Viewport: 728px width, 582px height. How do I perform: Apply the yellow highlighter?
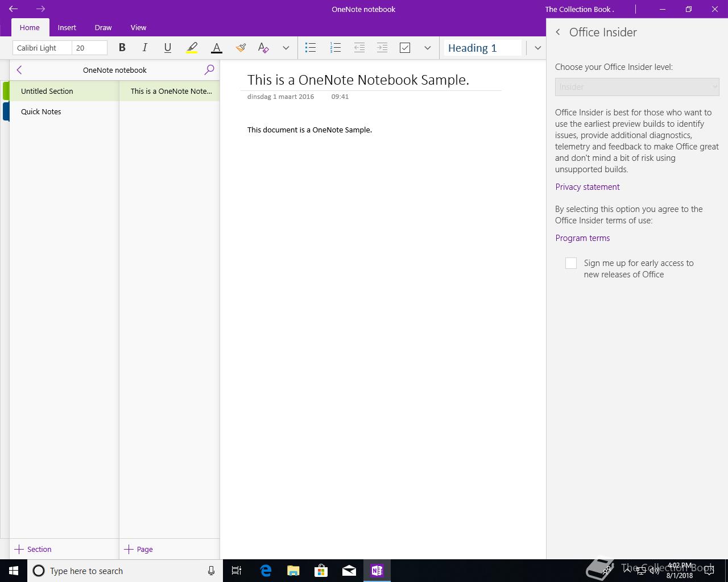192,48
